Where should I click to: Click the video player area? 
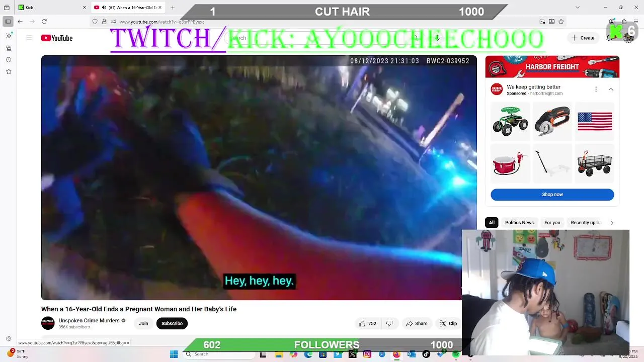pos(259,177)
